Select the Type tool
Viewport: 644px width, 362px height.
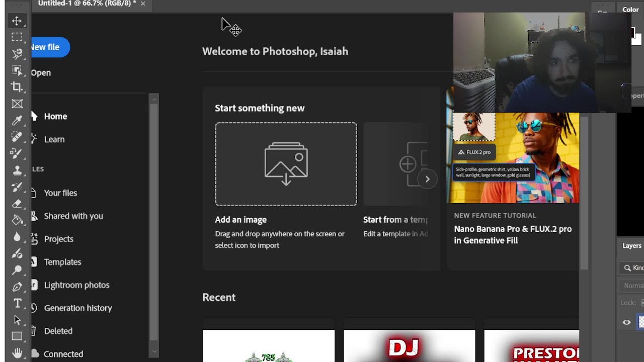coord(17,303)
